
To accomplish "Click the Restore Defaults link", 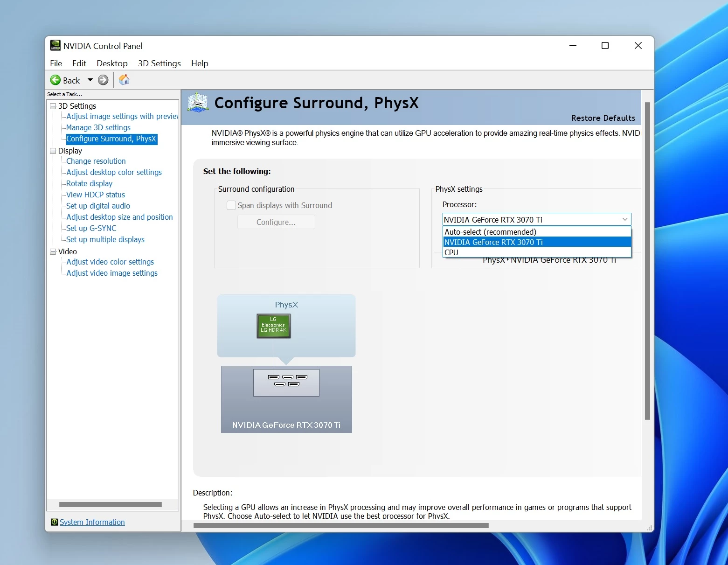I will 603,118.
